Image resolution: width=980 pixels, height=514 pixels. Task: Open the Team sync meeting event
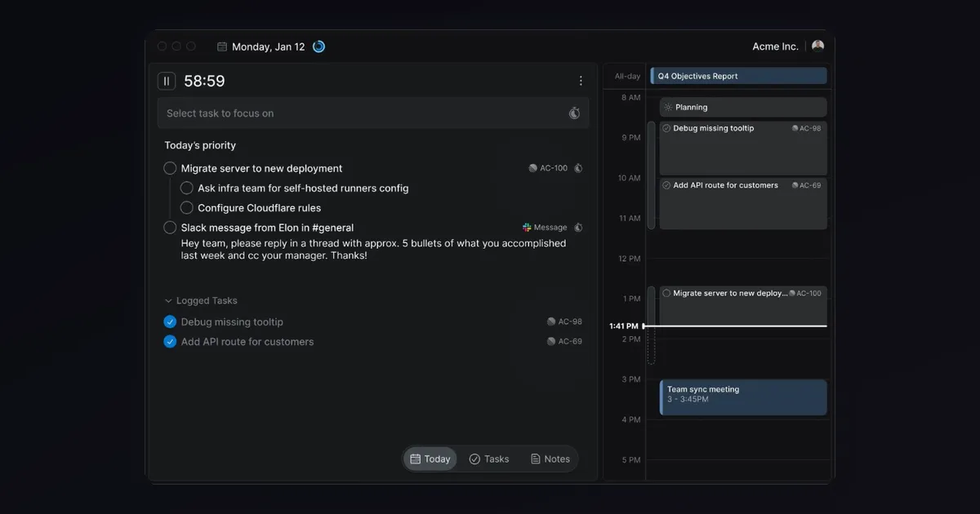(743, 397)
